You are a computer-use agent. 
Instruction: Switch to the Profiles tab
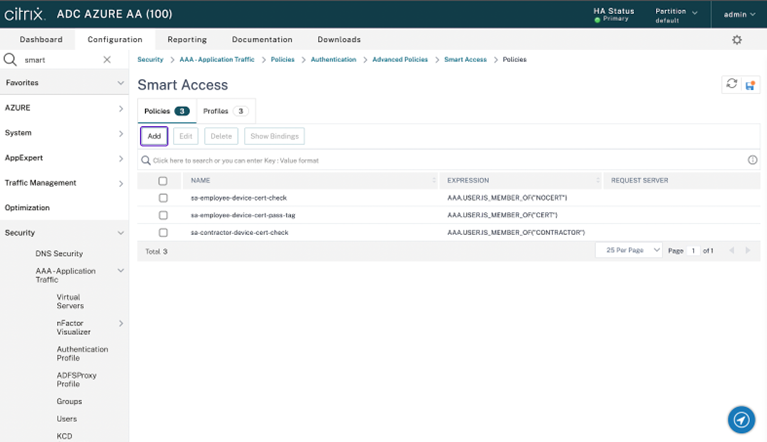tap(225, 111)
